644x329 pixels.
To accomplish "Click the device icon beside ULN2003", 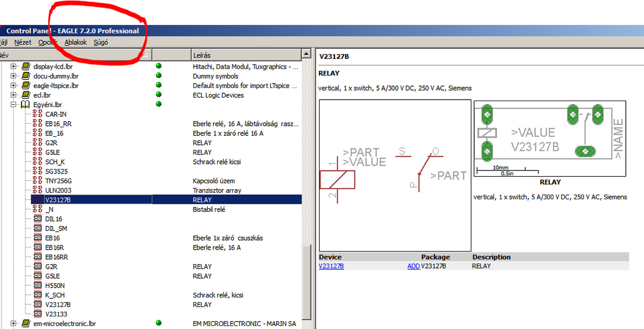I will tap(38, 190).
